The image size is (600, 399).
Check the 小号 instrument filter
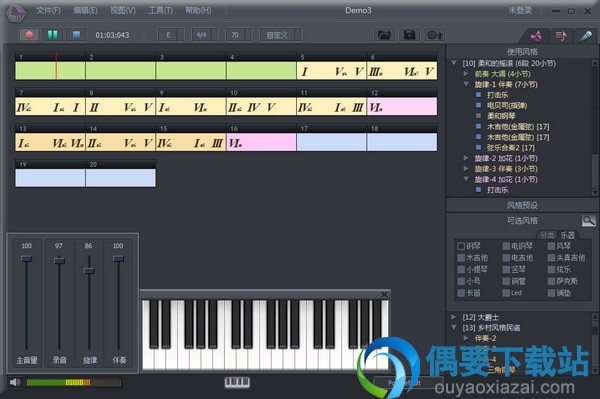pos(461,281)
